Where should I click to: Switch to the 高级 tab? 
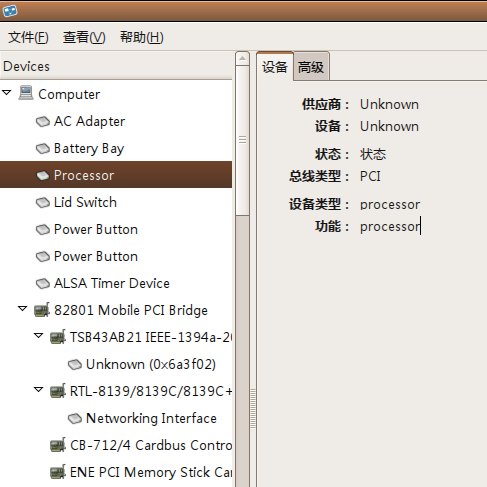pos(311,66)
